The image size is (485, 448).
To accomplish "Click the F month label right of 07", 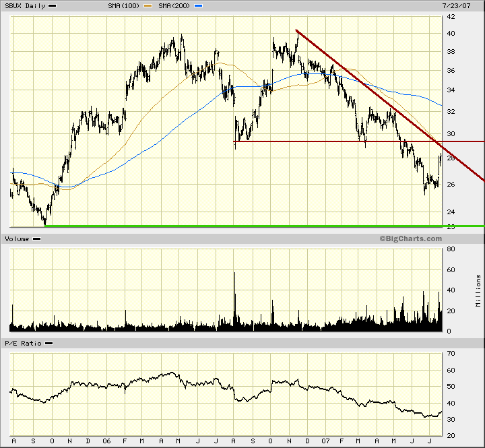I will click(342, 441).
